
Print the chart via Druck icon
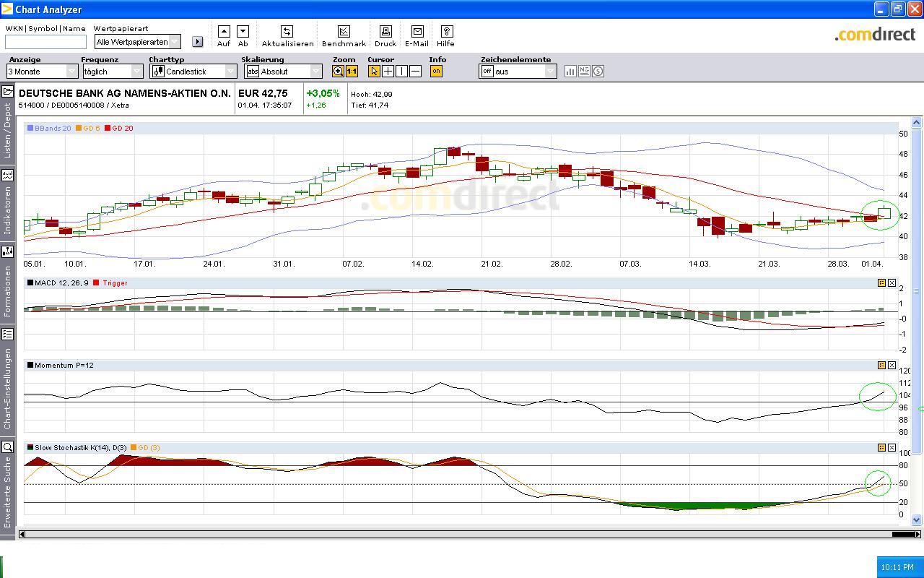pos(385,31)
